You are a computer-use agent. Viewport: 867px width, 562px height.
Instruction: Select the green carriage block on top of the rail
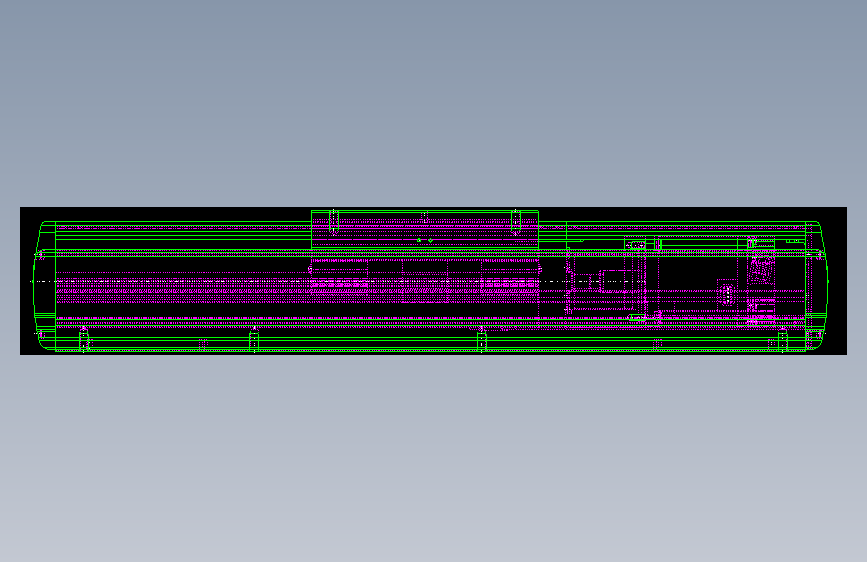[425, 229]
